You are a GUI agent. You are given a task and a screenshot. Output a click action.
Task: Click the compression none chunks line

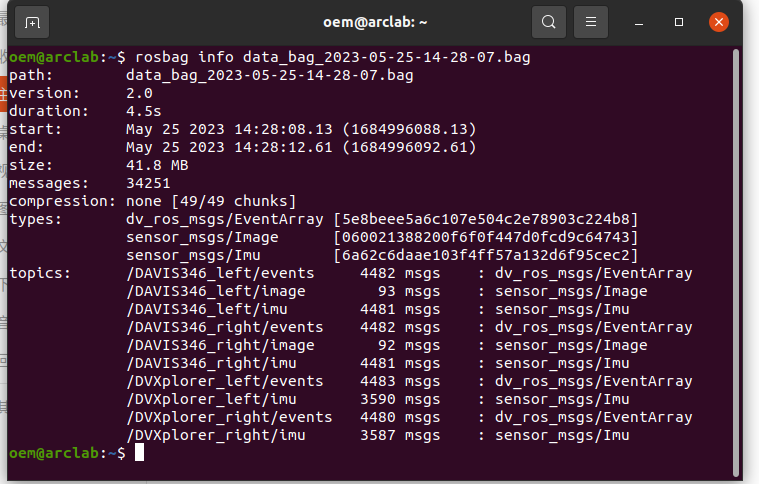(152, 201)
